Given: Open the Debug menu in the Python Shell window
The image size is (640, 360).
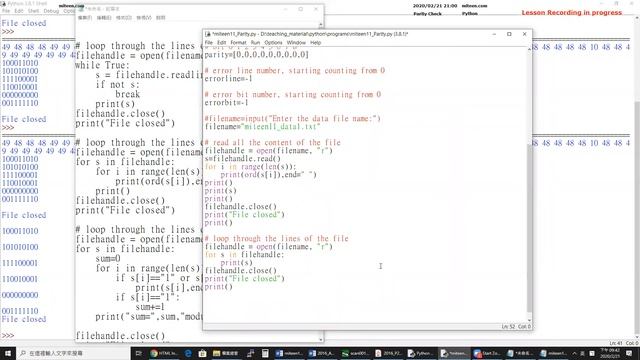Looking at the screenshot, I should pos(51,11).
